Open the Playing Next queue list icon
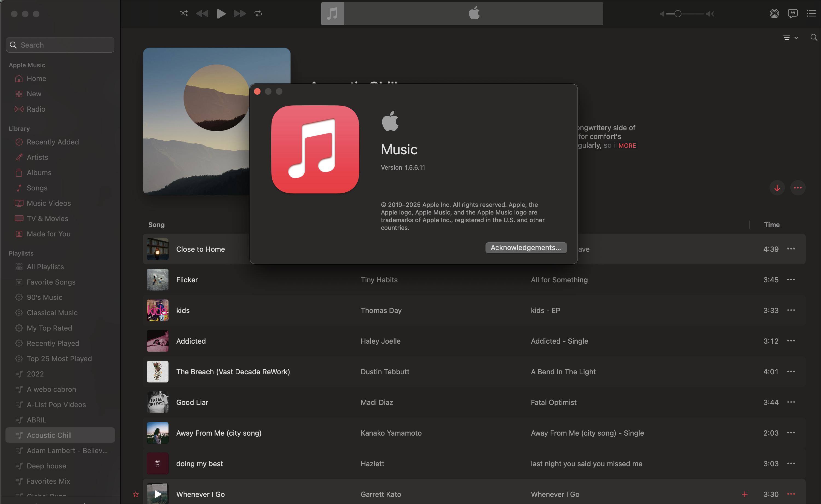The height and width of the screenshot is (504, 821). tap(811, 14)
